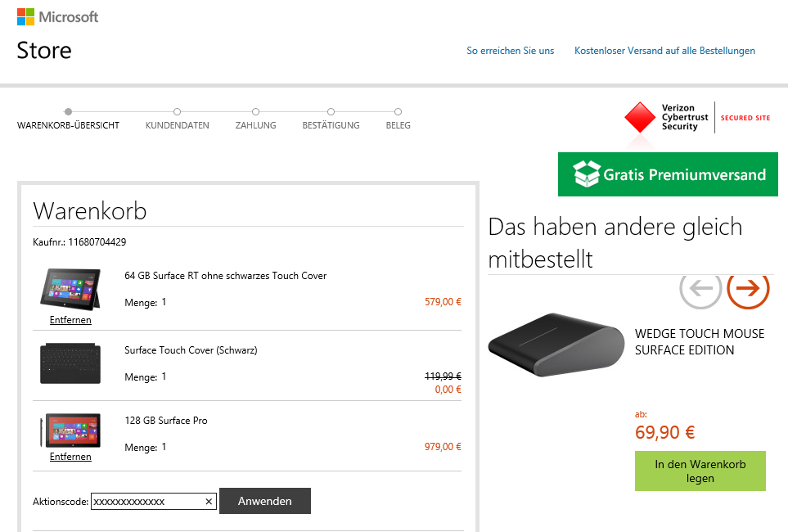This screenshot has width=788, height=532.
Task: Remove the 64 GB Surface RT item
Action: (70, 320)
